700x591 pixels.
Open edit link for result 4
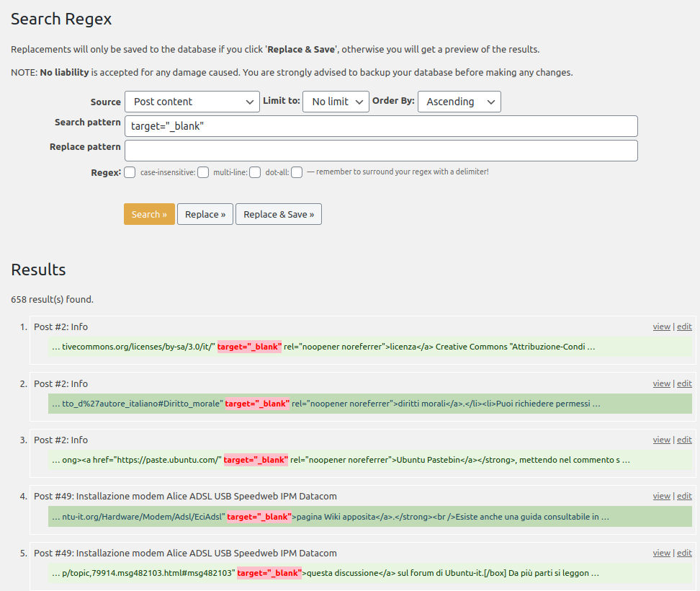point(684,496)
